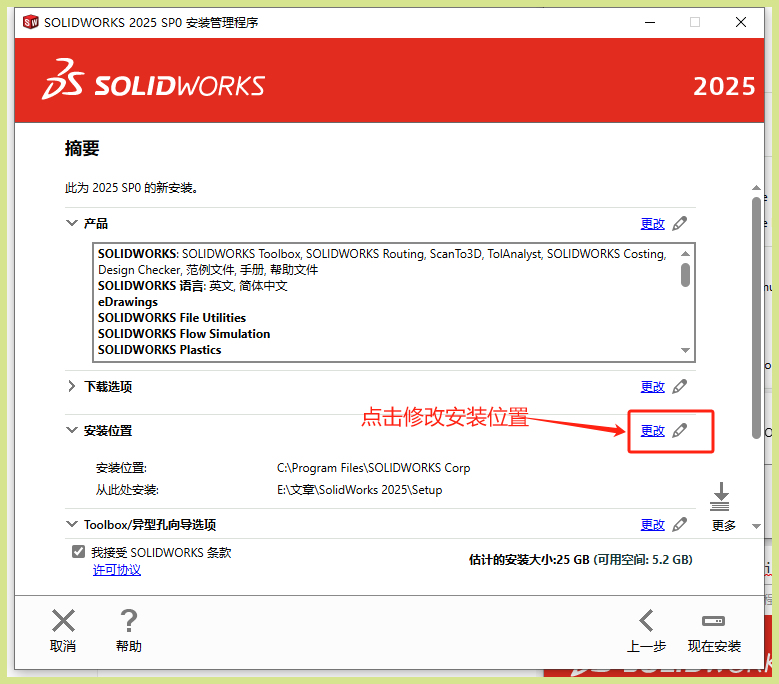Click the 更改 link for 安装位置
Image resolution: width=779 pixels, height=684 pixels.
click(x=652, y=431)
